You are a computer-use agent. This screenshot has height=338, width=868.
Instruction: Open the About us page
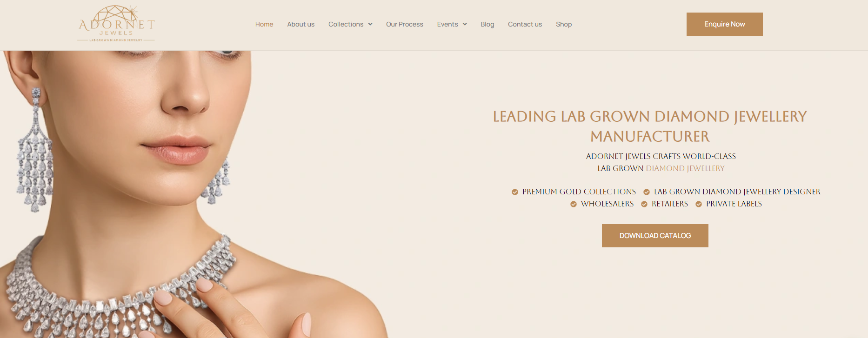point(301,24)
